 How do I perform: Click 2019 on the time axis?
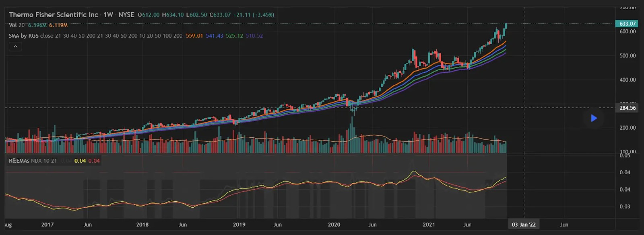[x=239, y=225]
